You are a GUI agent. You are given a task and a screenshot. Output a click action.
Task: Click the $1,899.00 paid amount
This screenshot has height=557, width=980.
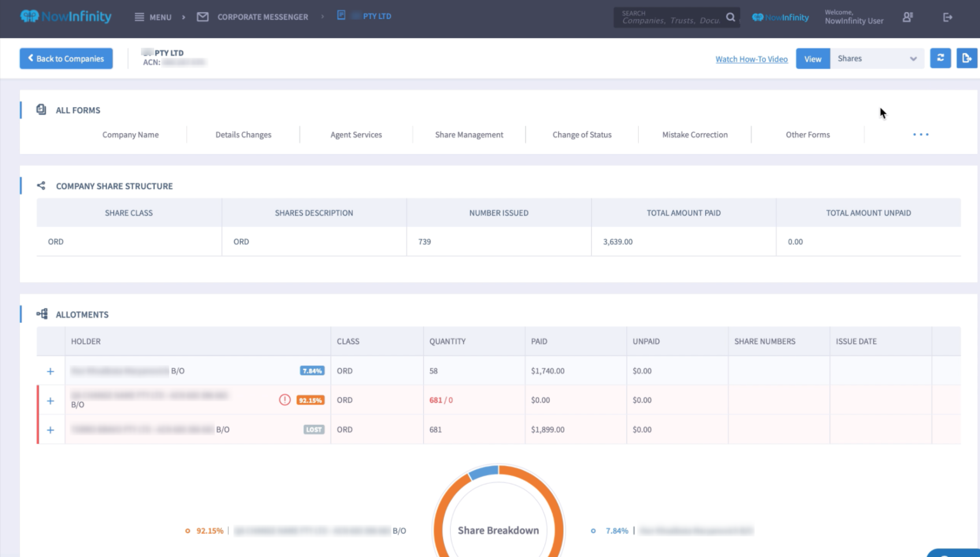(x=547, y=429)
